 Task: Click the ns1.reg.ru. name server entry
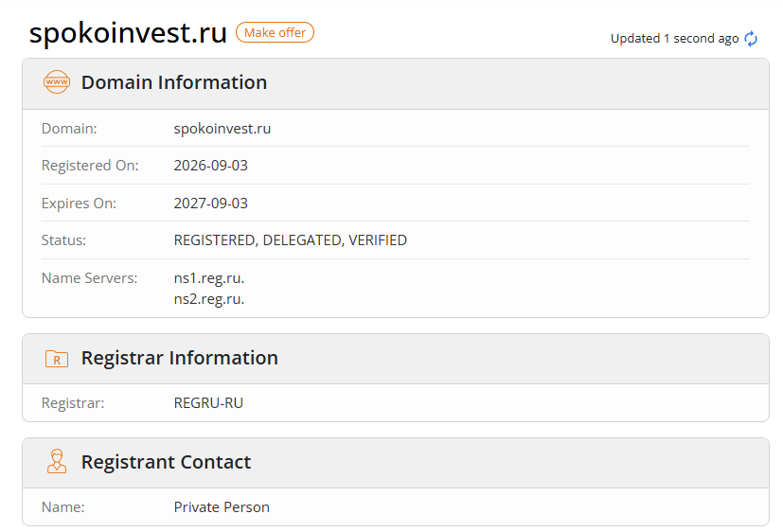click(209, 278)
